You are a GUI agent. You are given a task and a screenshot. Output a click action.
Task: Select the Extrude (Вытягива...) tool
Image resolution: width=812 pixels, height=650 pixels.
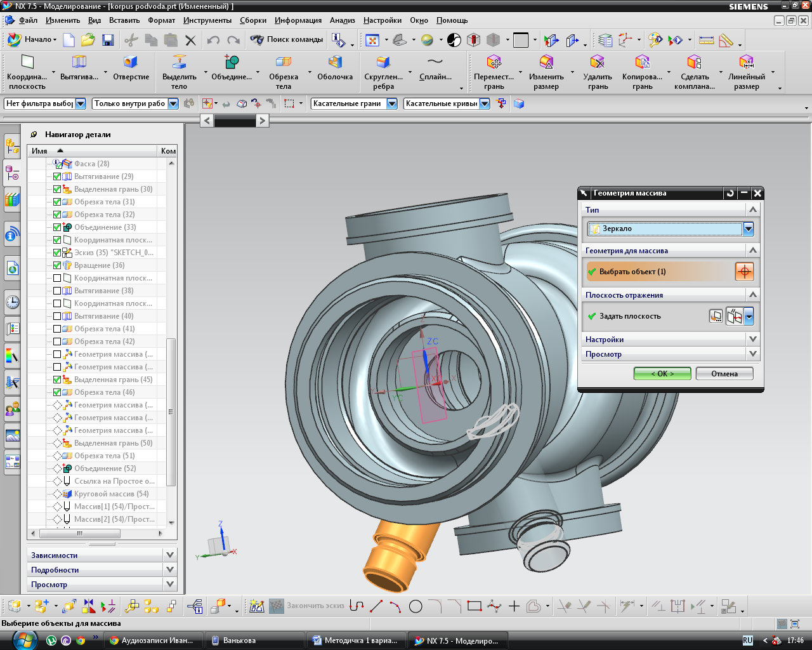point(79,62)
